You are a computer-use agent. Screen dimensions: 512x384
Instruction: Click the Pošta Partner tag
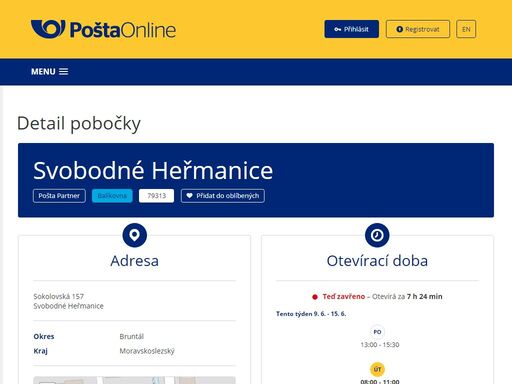(x=59, y=196)
